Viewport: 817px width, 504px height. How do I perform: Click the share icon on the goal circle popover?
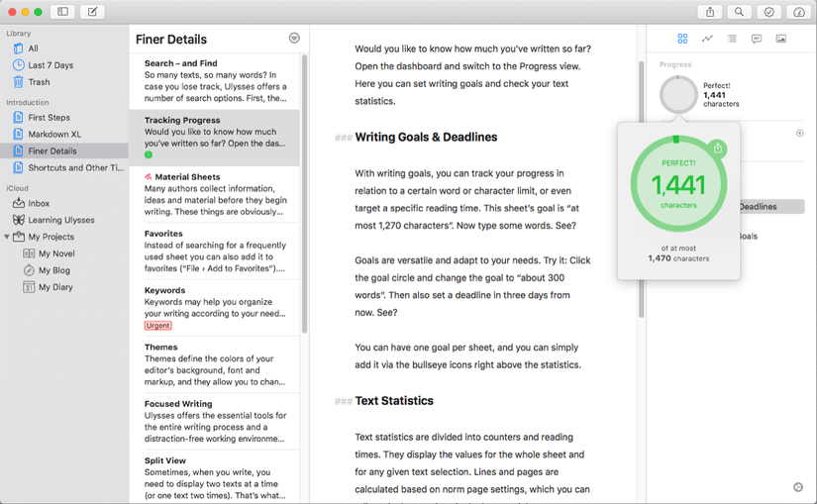pyautogui.click(x=718, y=149)
